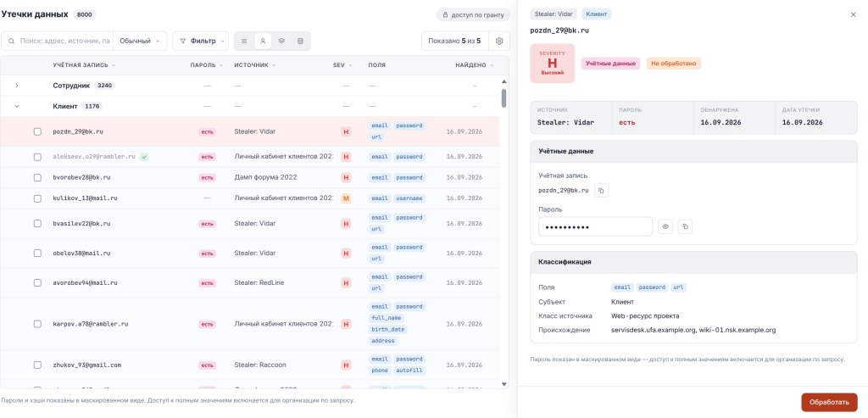Click the large Высокий severity tile
868x418 pixels.
pyautogui.click(x=552, y=64)
